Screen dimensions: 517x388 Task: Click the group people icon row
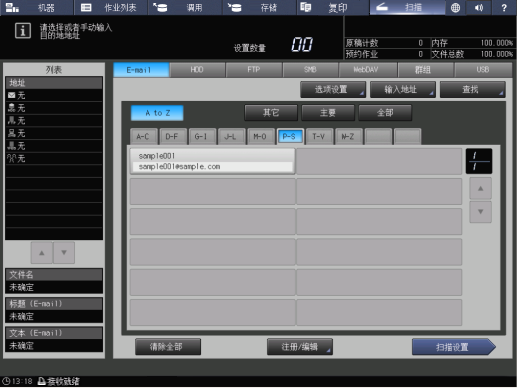point(54,158)
